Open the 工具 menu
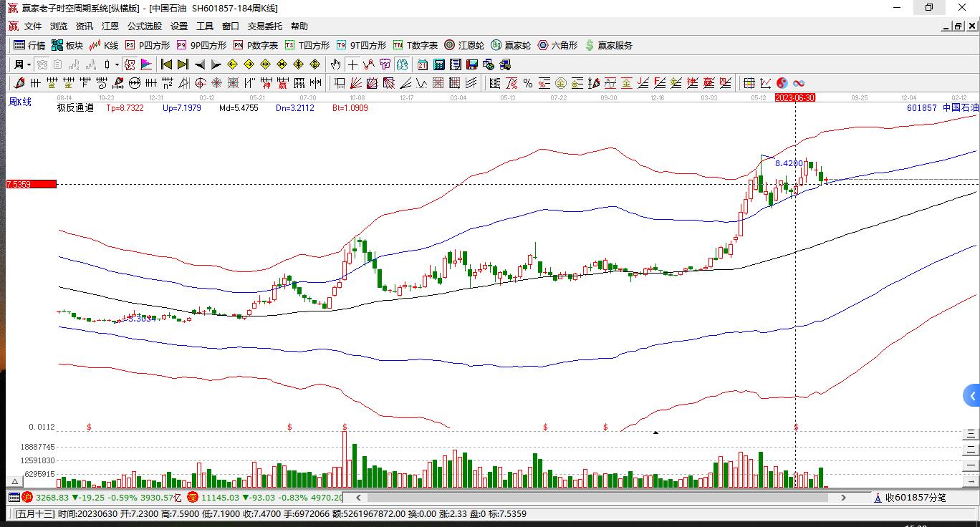 (205, 26)
